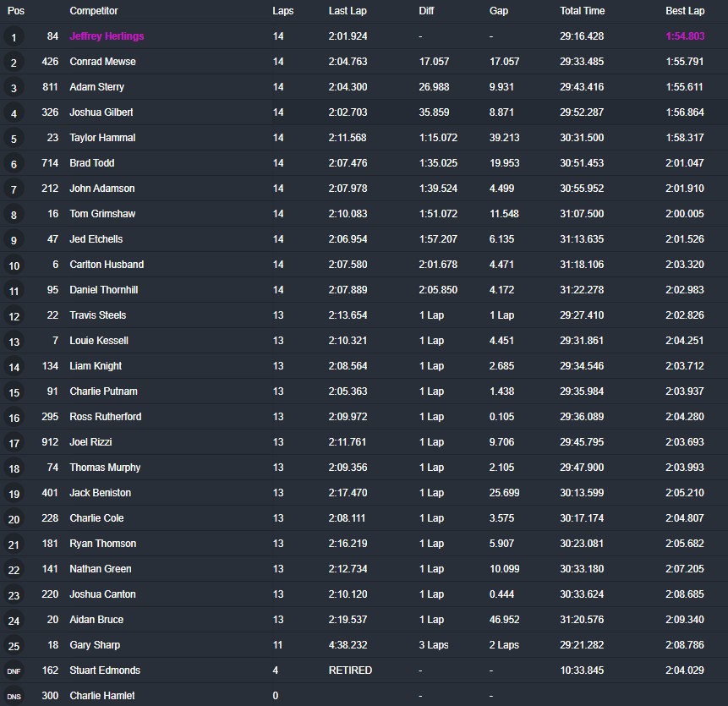
Task: Click gap value 39.213
Action: click(504, 138)
